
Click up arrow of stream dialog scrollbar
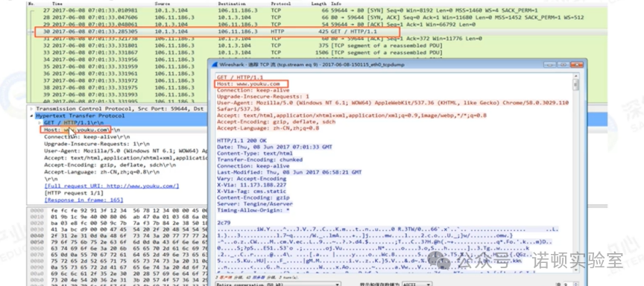(x=576, y=76)
